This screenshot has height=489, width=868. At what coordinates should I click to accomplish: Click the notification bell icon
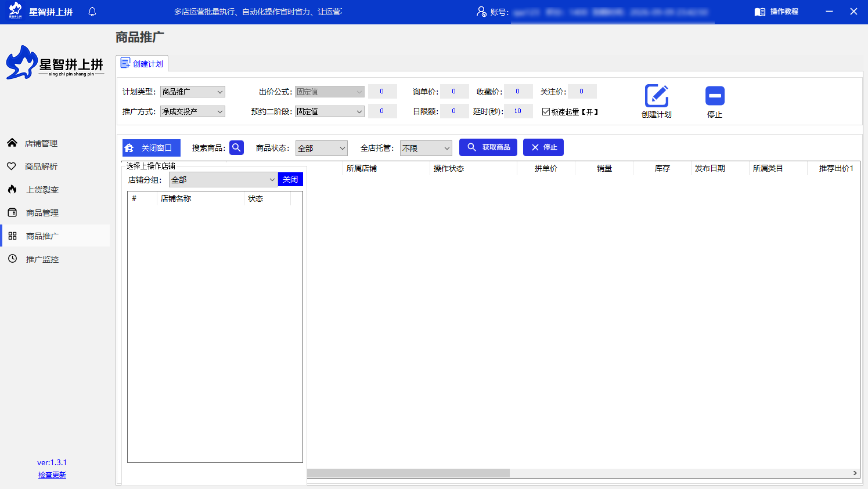[92, 12]
